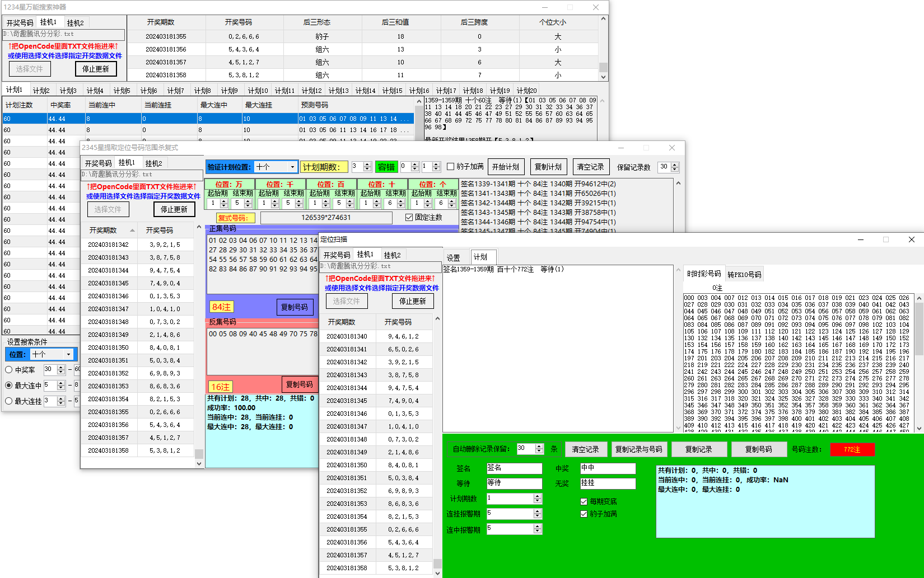Click the 开始计划 button
The height and width of the screenshot is (578, 924).
click(505, 167)
